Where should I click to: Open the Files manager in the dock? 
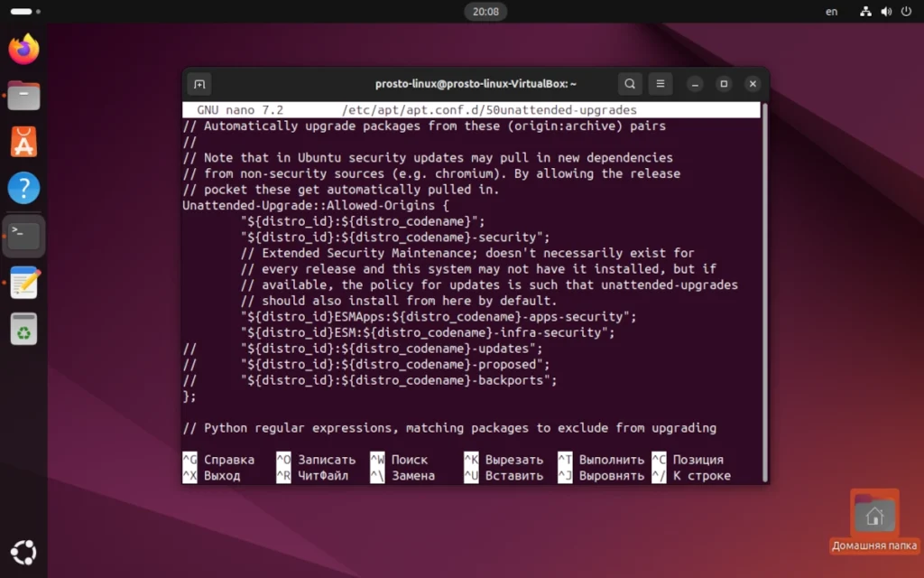[23, 96]
